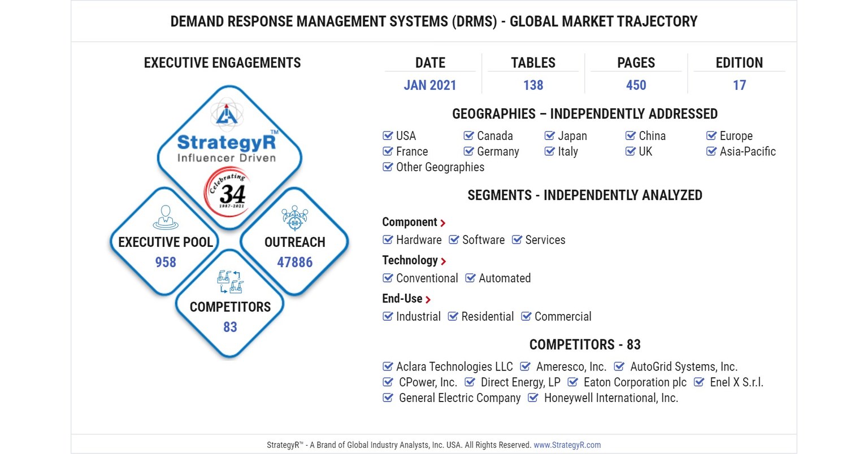Select the EDITION header item
The image size is (868, 454).
click(x=739, y=63)
